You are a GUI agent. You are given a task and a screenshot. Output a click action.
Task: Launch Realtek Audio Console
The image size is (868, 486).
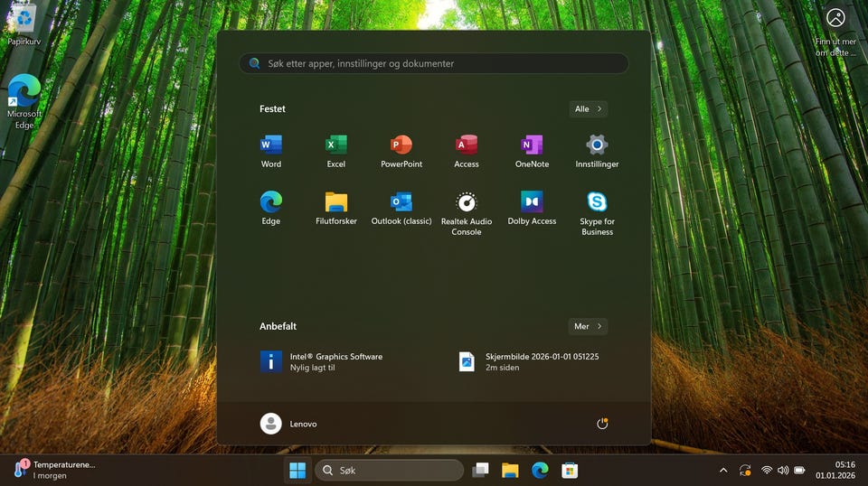[x=467, y=213]
